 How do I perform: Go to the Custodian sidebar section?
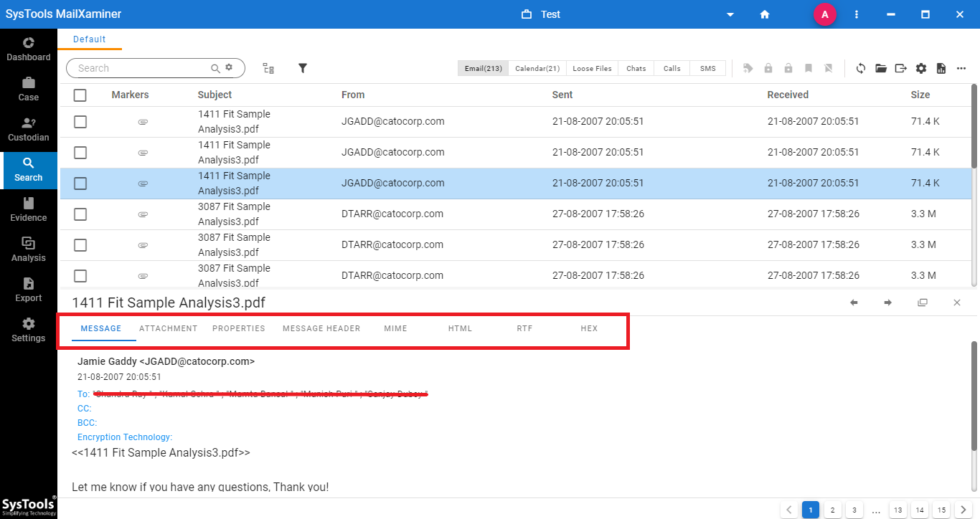(29, 130)
